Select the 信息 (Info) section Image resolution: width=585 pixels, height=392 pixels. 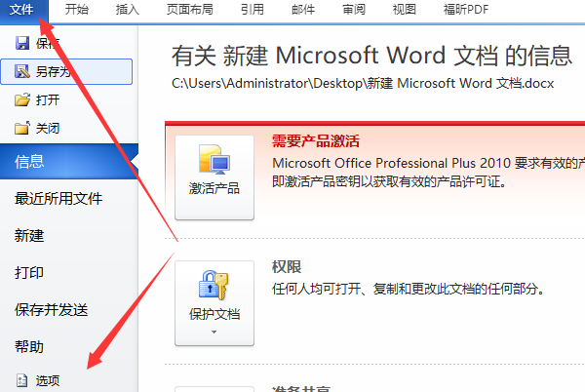(69, 162)
